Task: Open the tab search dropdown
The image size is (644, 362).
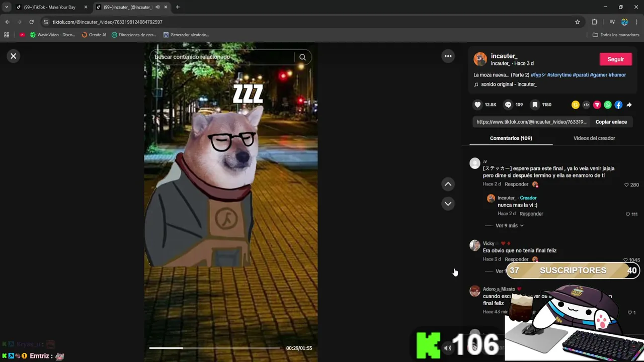Action: 7,7
